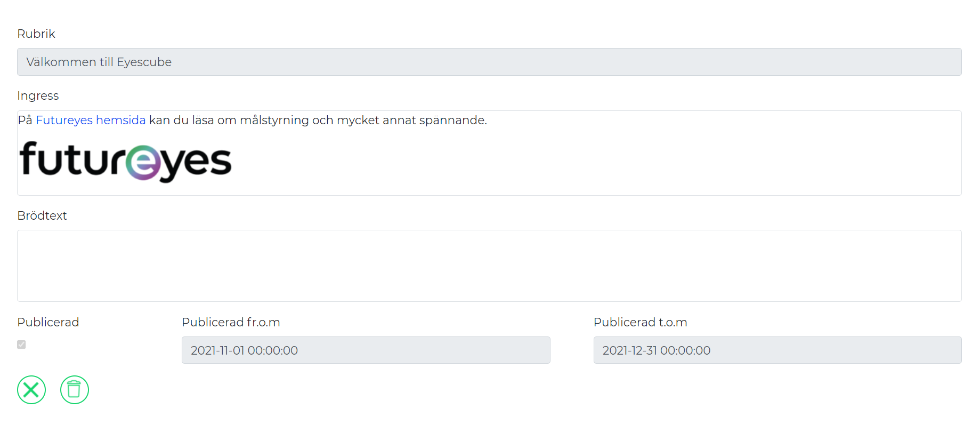Click the green X cancel icon
This screenshot has height=425, width=980.
[31, 390]
